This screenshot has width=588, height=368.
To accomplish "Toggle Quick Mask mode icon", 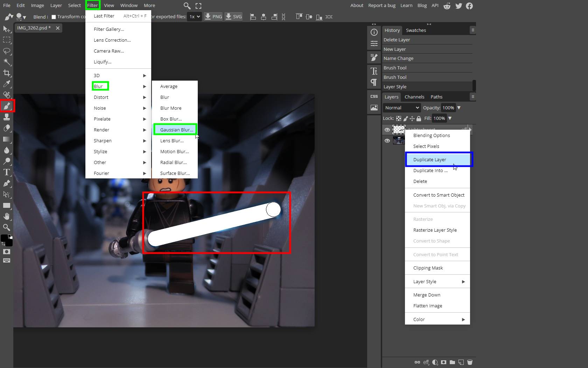I will click(x=7, y=252).
